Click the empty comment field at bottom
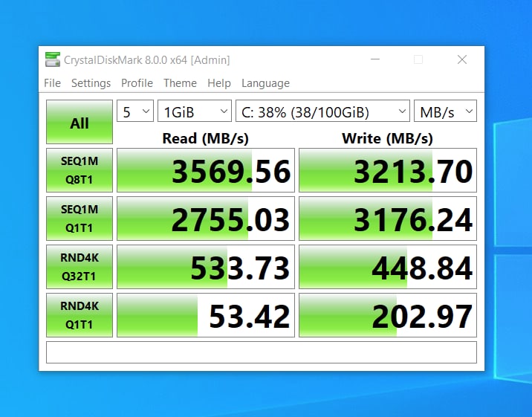This screenshot has width=532, height=417. click(262, 352)
